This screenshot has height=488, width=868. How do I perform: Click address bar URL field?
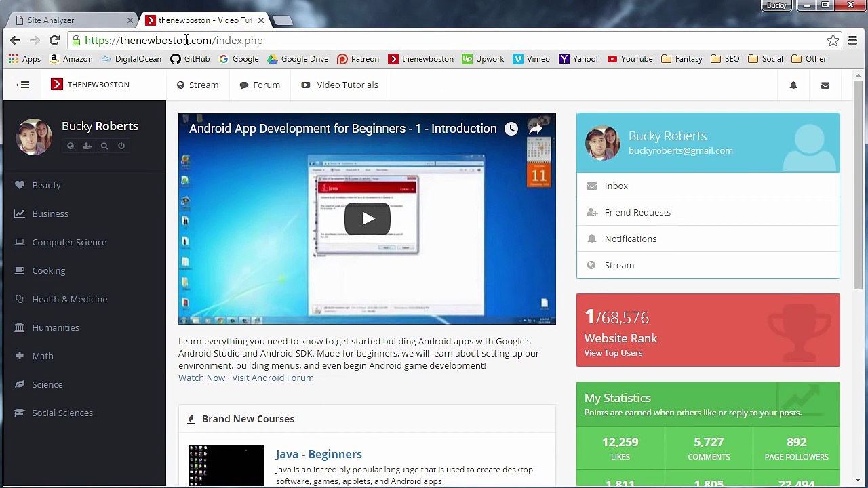coord(448,41)
